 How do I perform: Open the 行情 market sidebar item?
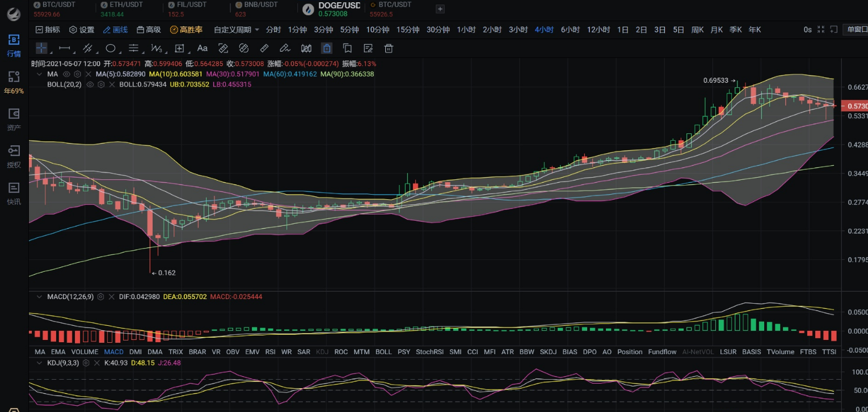tap(14, 45)
